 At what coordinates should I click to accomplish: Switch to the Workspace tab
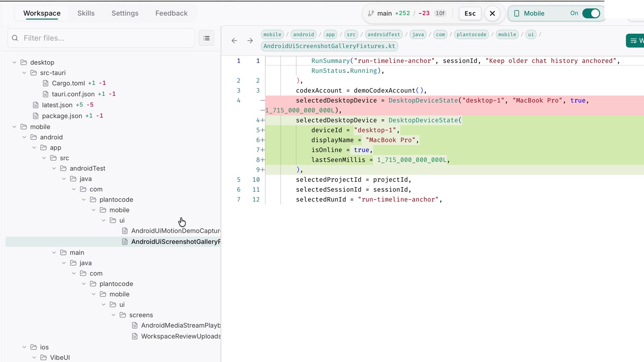click(42, 13)
